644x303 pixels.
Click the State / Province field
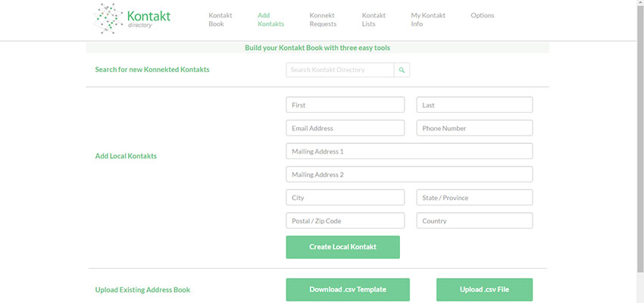click(474, 198)
